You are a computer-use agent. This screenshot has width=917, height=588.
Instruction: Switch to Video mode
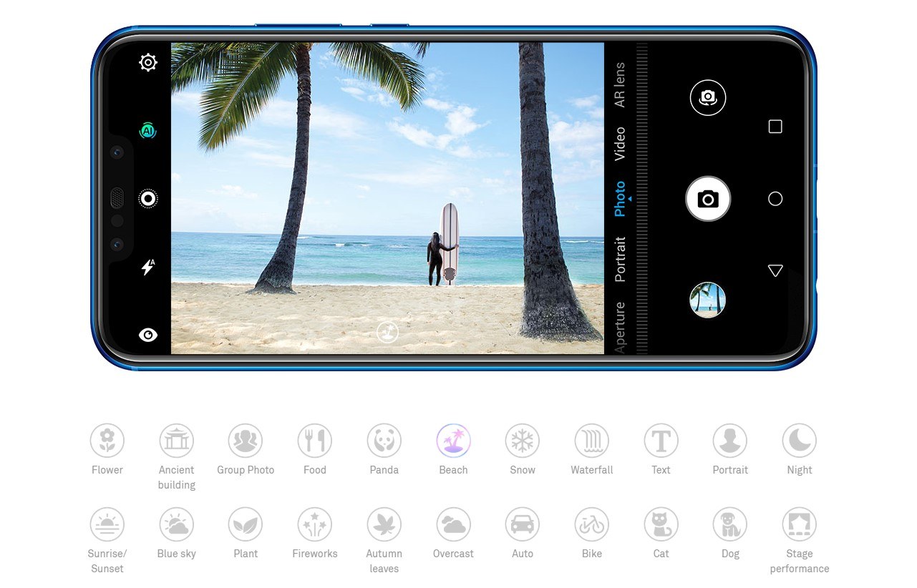coord(620,144)
